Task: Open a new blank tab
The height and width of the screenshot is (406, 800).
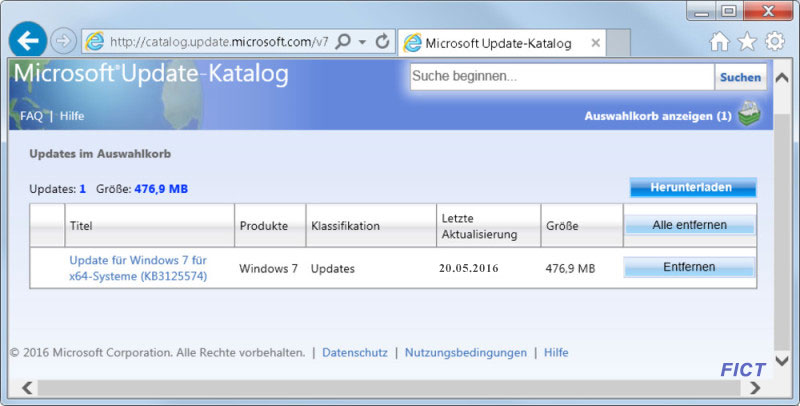Action: click(618, 43)
